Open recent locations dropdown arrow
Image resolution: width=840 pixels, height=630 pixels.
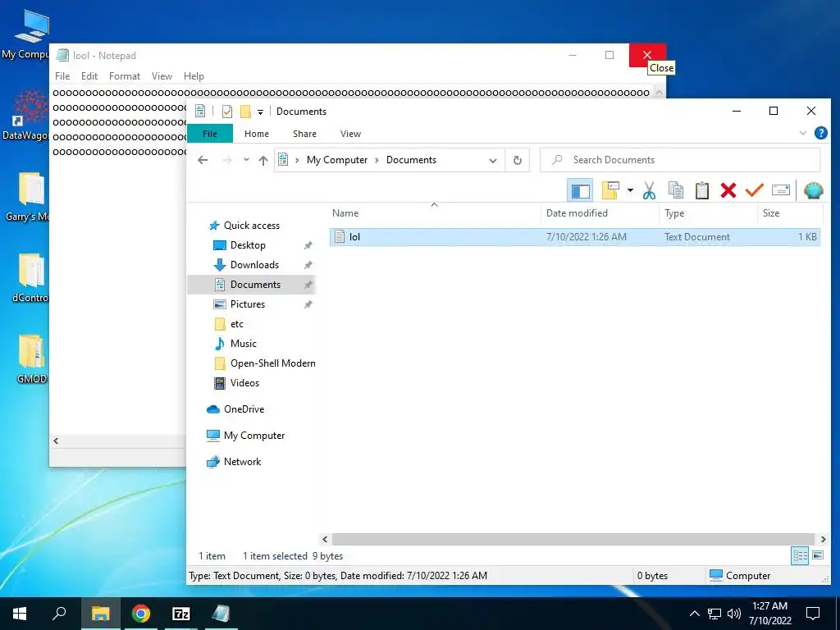click(246, 160)
